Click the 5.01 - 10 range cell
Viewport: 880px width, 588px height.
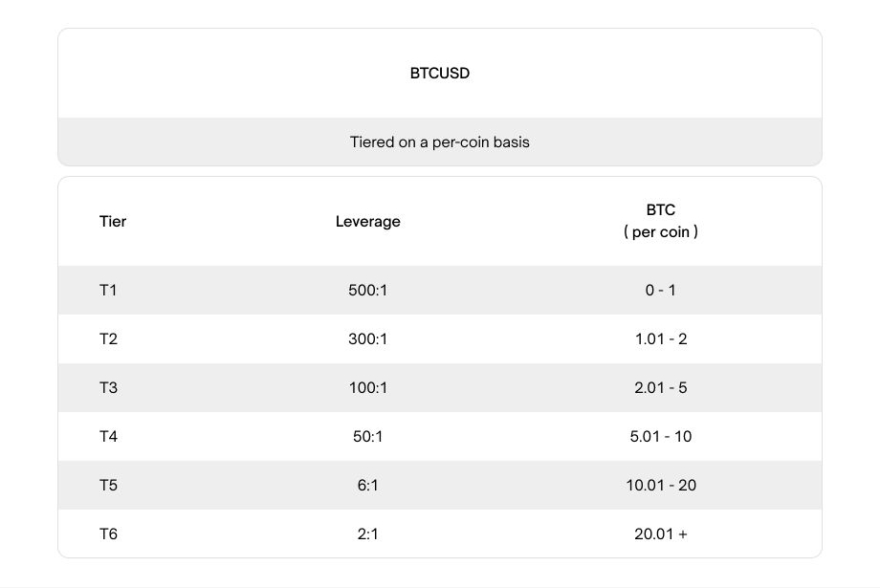pyautogui.click(x=661, y=437)
